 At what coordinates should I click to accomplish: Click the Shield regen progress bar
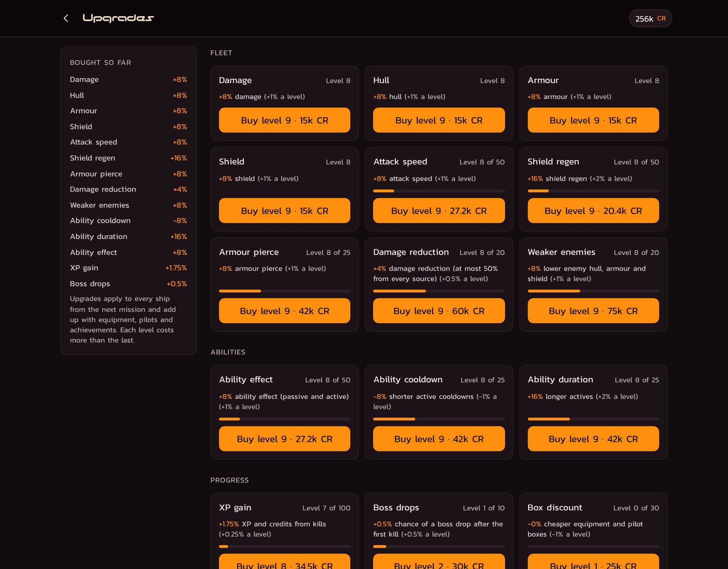click(x=593, y=191)
